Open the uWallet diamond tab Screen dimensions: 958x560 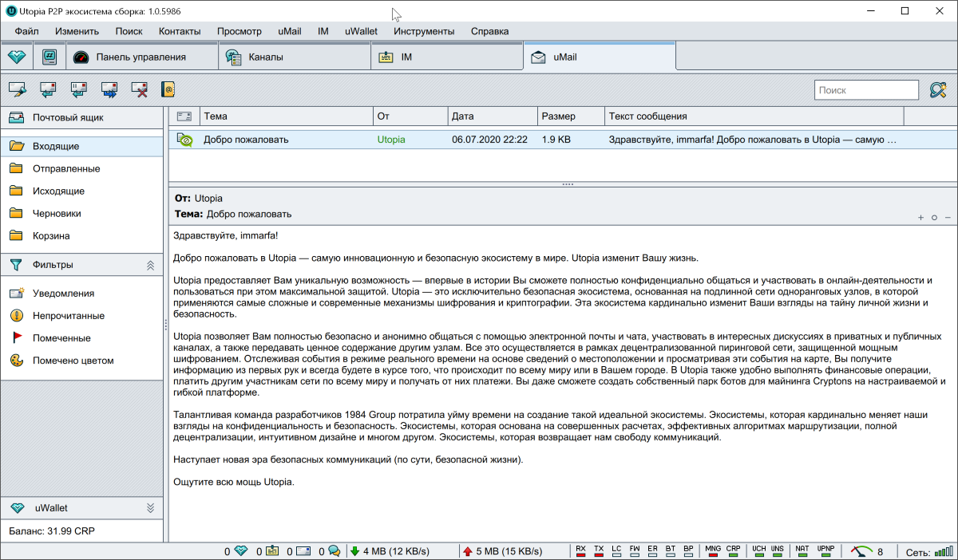(17, 57)
